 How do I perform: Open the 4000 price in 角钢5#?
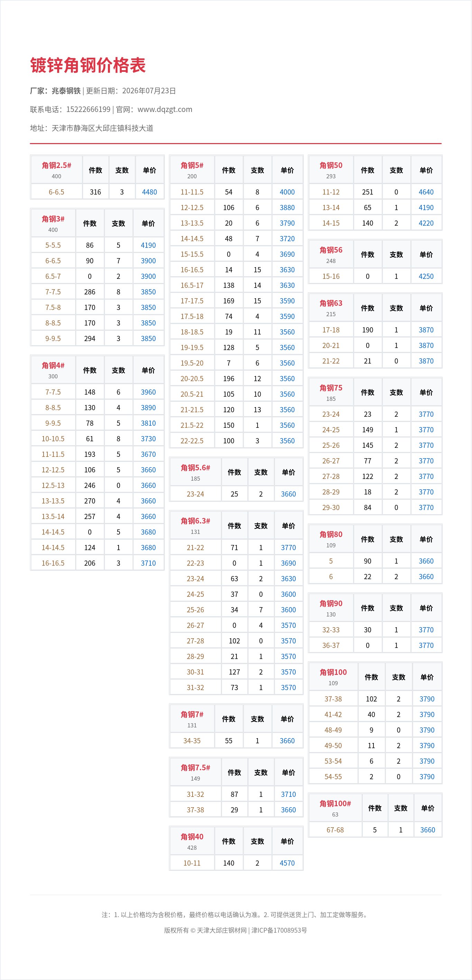(x=287, y=192)
